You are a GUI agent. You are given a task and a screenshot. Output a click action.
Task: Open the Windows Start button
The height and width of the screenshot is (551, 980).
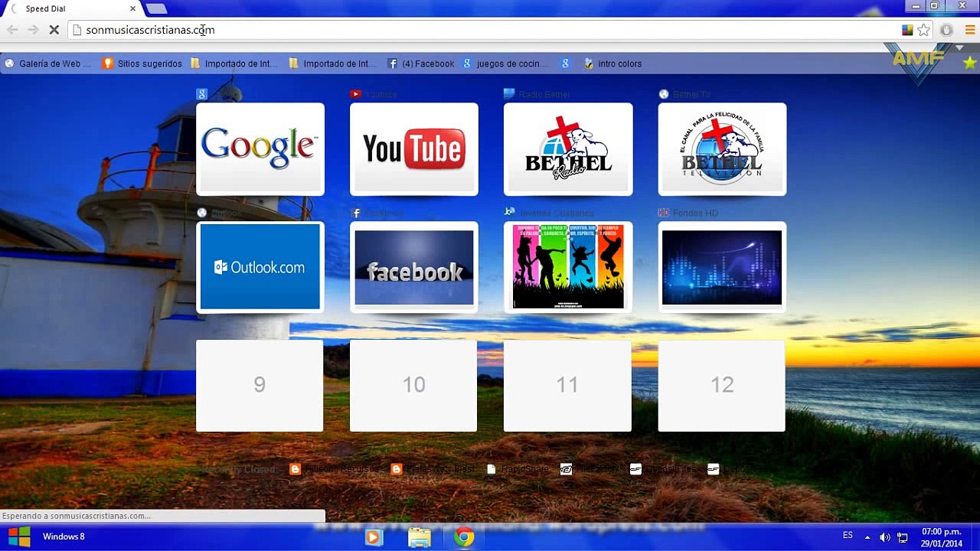(x=19, y=536)
